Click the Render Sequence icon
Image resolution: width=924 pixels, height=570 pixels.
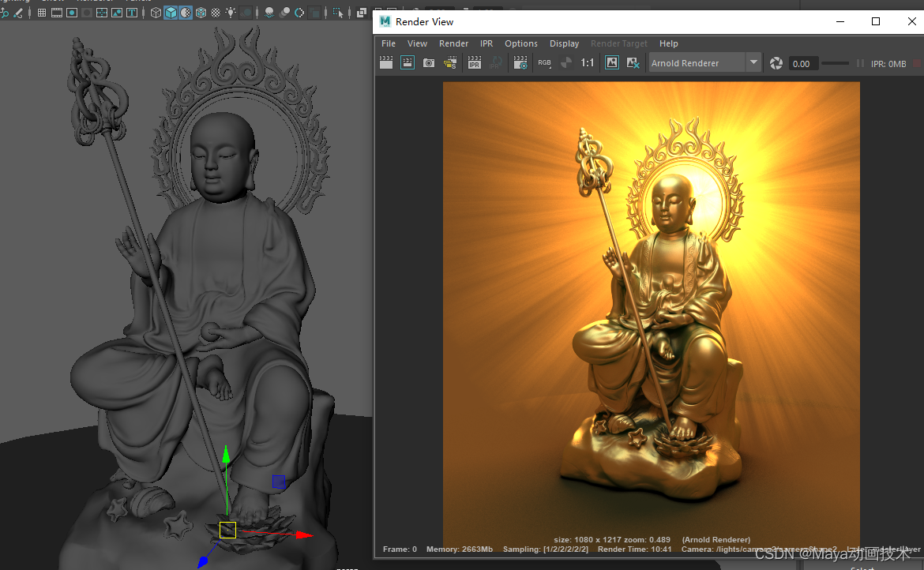(450, 62)
